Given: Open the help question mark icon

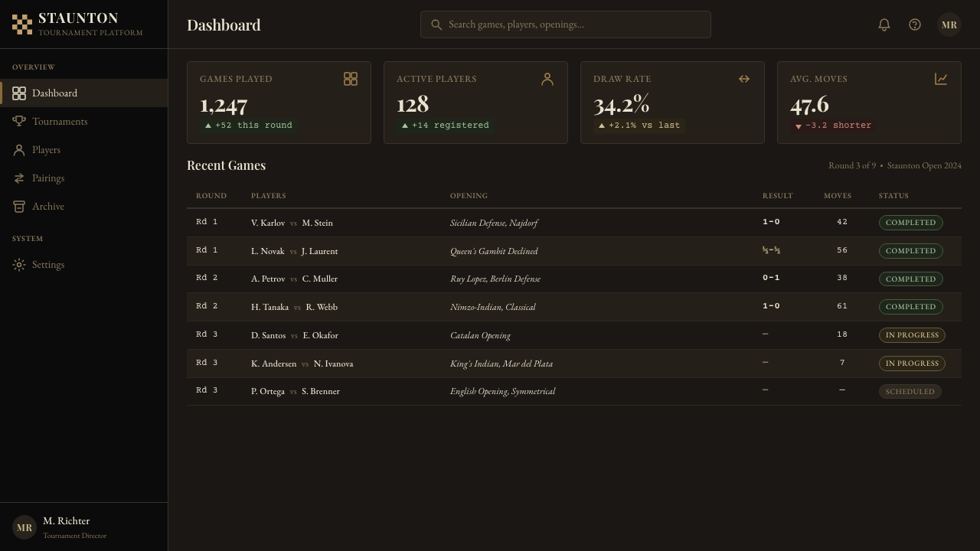Looking at the screenshot, I should (915, 24).
